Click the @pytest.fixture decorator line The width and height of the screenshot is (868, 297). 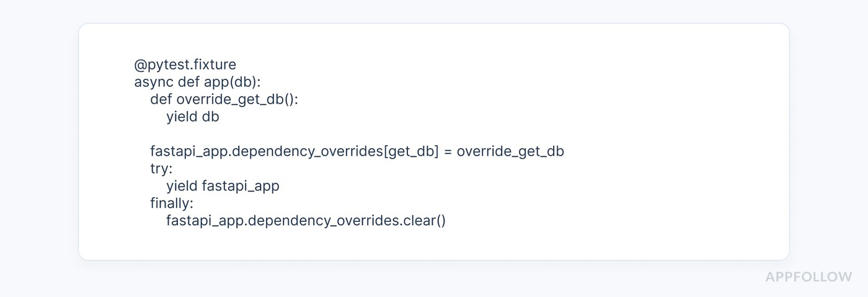click(185, 64)
